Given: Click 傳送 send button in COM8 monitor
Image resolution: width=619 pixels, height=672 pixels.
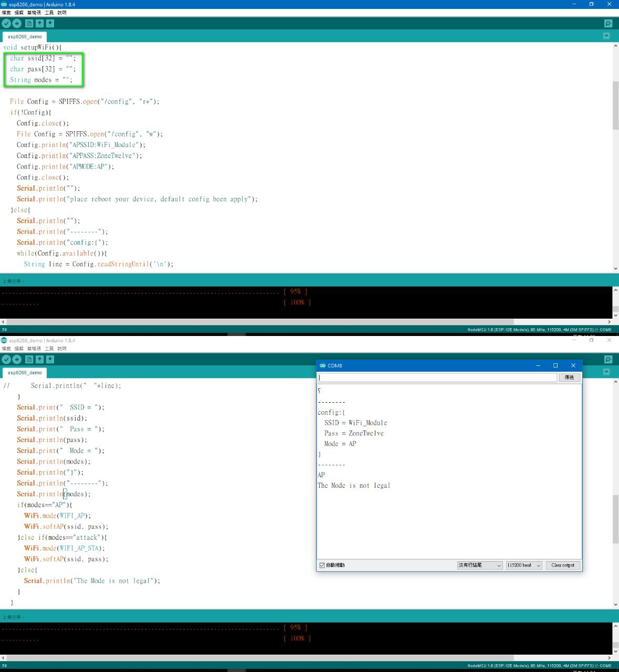Looking at the screenshot, I should click(569, 377).
